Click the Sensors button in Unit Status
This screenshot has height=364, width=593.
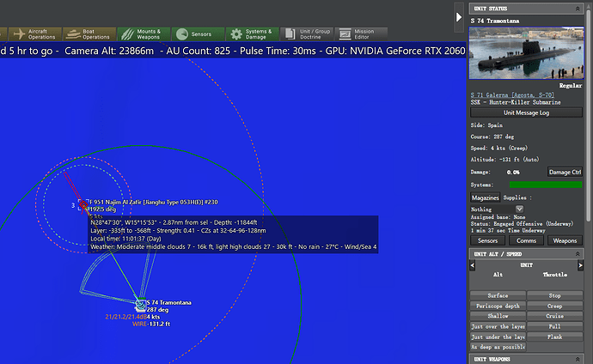tap(487, 240)
